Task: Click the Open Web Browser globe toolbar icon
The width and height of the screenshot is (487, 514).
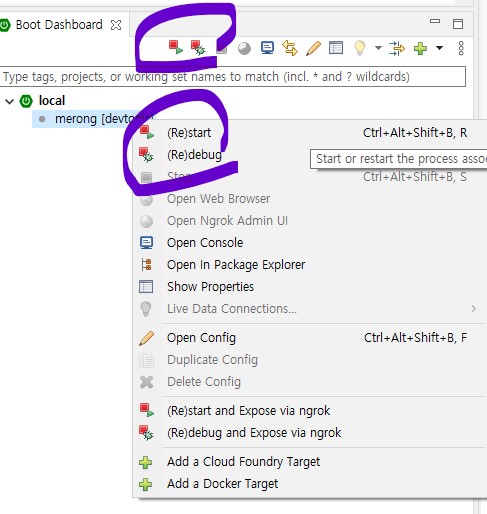Action: click(x=244, y=48)
